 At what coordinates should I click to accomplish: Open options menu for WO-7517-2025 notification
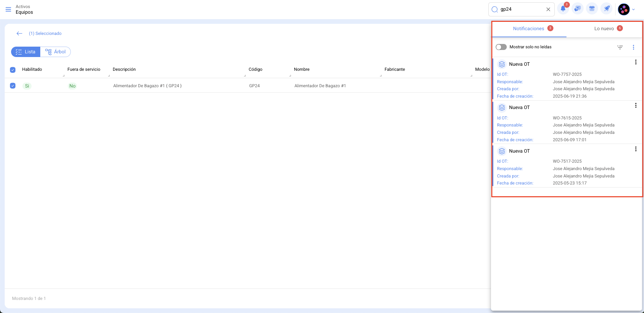click(636, 149)
